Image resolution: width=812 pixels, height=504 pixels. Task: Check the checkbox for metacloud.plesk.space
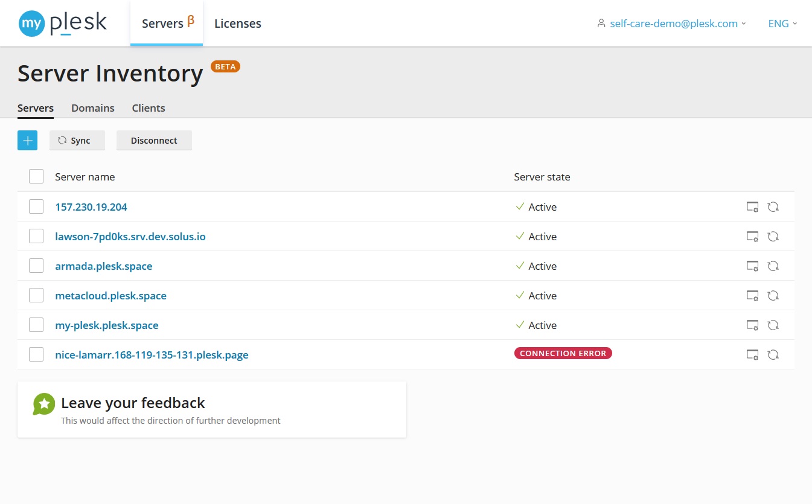click(x=36, y=295)
